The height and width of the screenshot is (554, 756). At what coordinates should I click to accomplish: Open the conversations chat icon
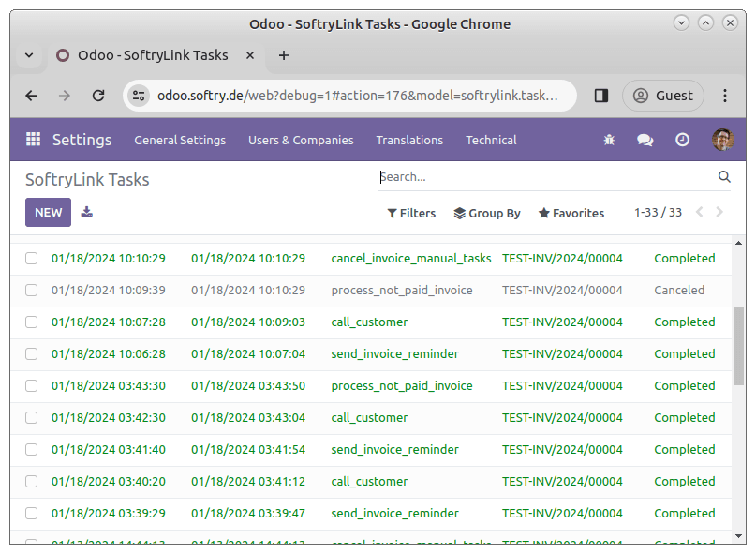[x=645, y=140]
